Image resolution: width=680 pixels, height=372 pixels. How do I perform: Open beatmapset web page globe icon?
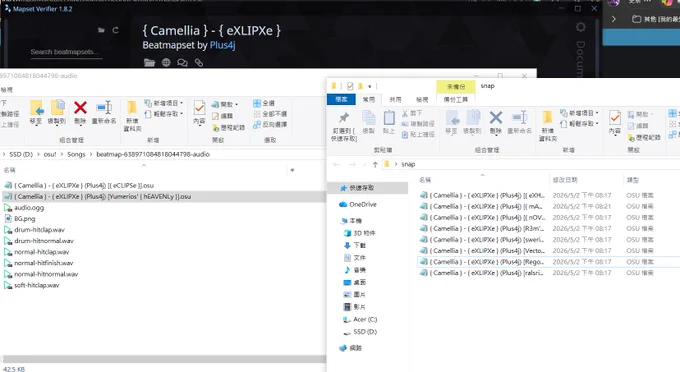click(x=166, y=62)
